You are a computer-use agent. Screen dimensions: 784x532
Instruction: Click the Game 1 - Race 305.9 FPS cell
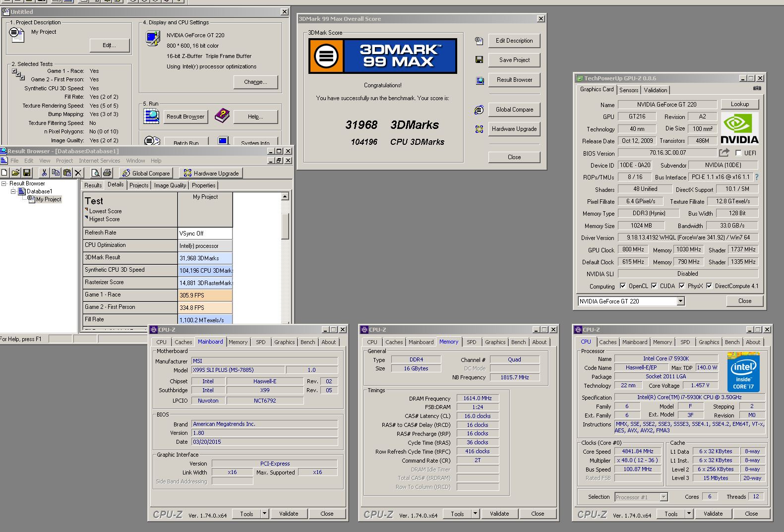coord(205,295)
